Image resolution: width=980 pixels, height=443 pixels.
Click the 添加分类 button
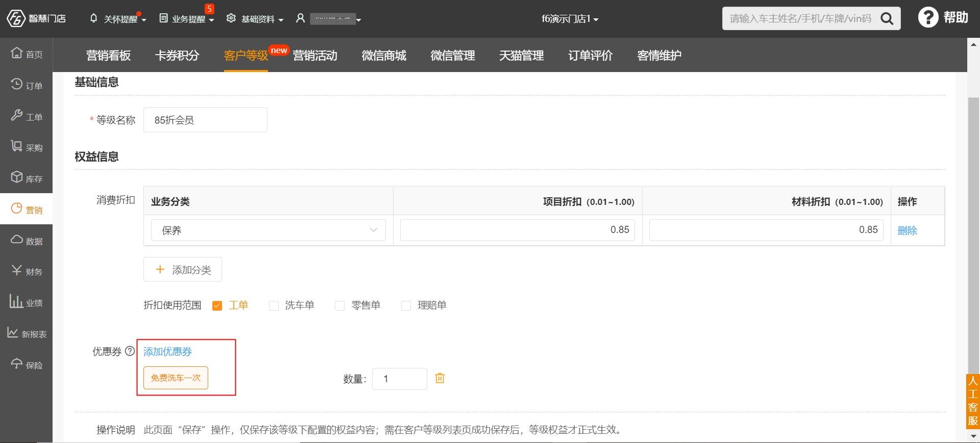pyautogui.click(x=183, y=269)
